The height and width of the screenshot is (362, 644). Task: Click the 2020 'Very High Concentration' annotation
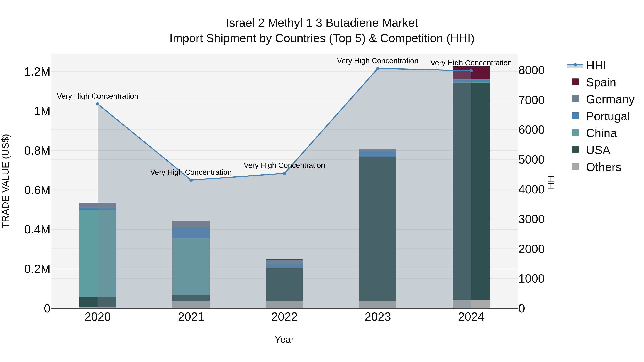point(97,96)
